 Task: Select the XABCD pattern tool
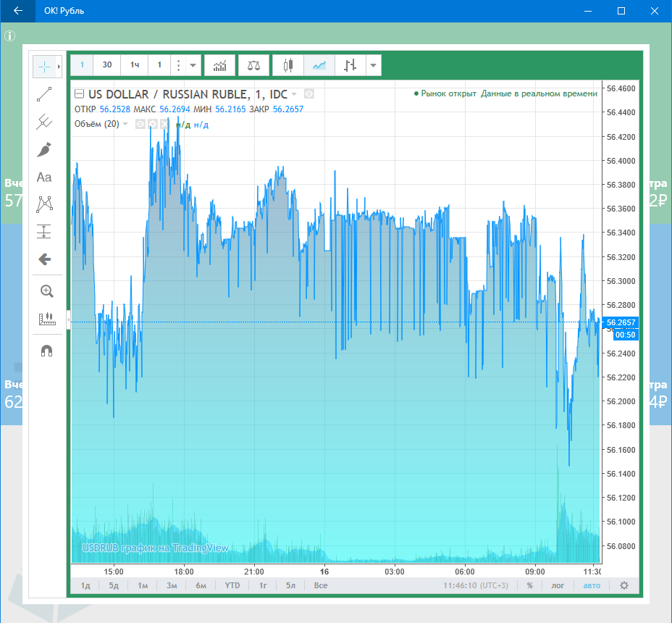[x=44, y=204]
